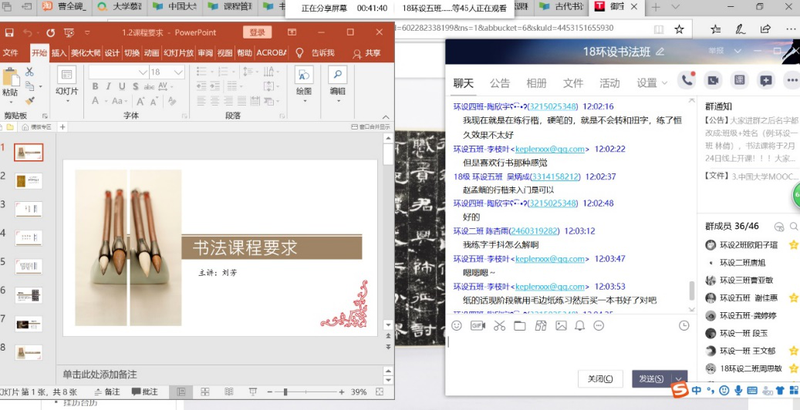Click the new slide icon
The image size is (800, 410).
(66, 75)
